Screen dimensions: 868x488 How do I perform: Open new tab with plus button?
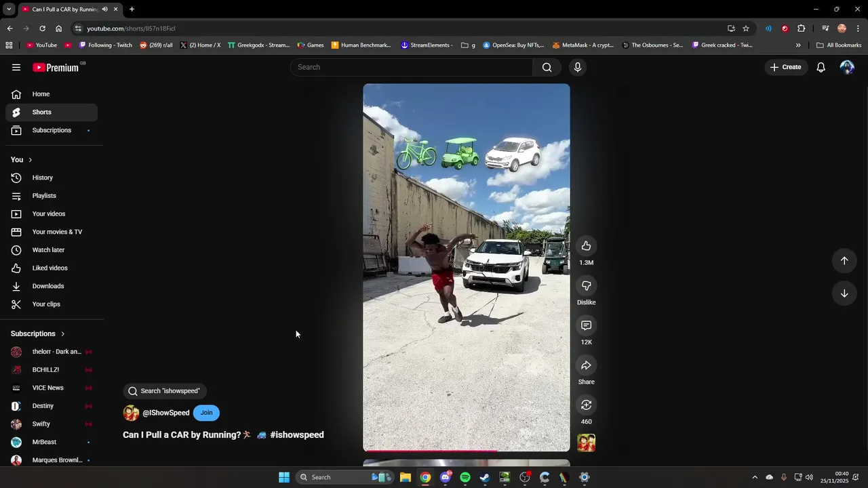[132, 9]
